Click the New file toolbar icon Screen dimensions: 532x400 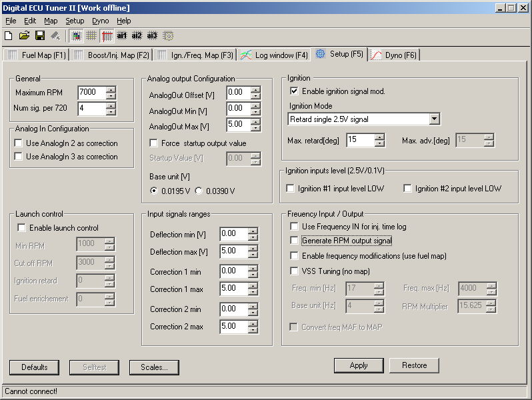pos(9,35)
